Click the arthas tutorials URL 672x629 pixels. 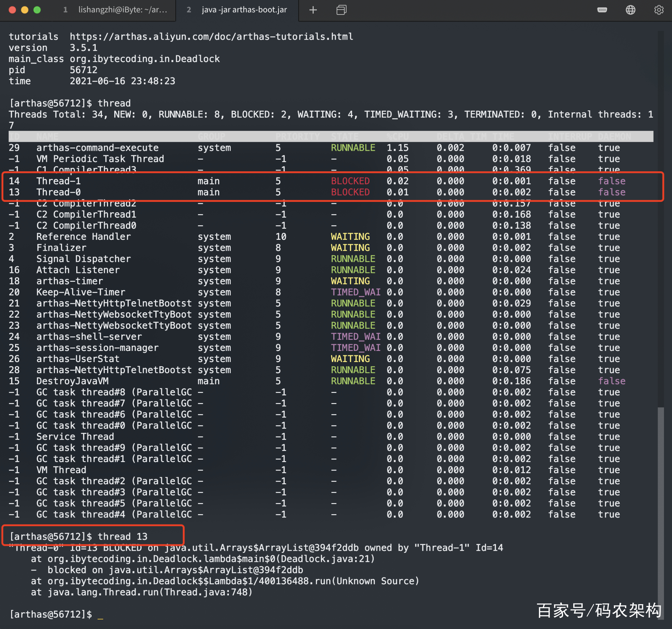click(211, 37)
